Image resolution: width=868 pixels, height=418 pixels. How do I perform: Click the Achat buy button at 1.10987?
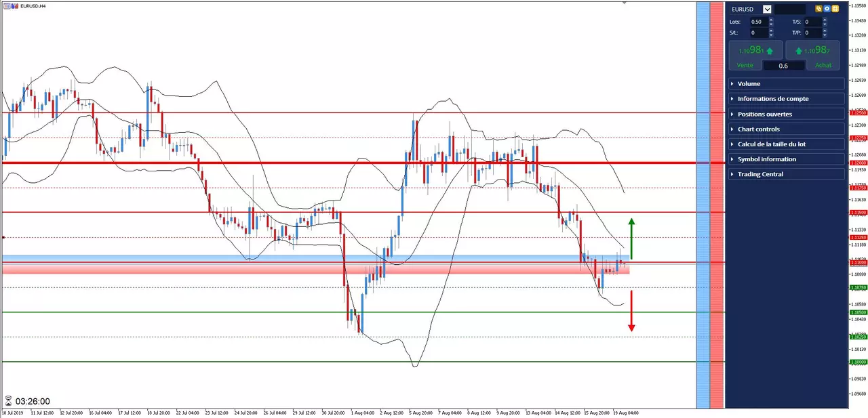coord(812,56)
